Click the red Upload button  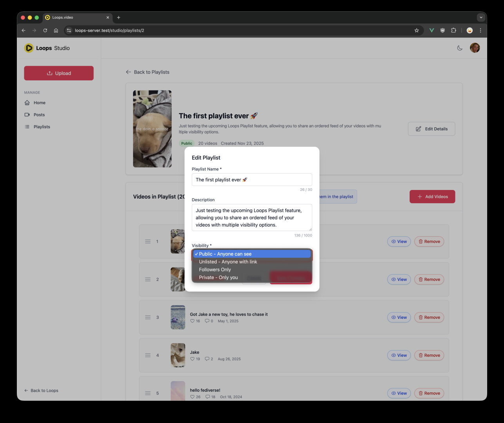click(59, 73)
